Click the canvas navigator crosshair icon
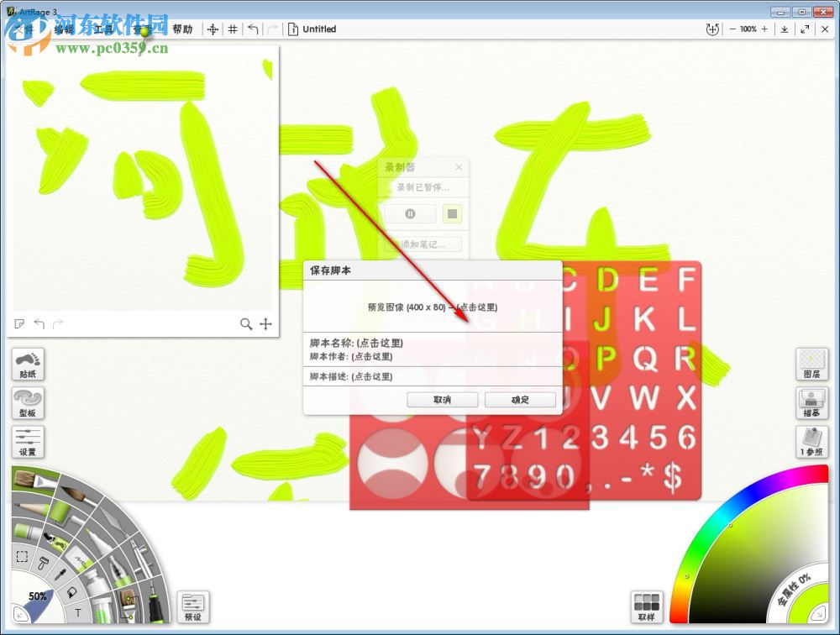The height and width of the screenshot is (635, 840). tap(266, 323)
